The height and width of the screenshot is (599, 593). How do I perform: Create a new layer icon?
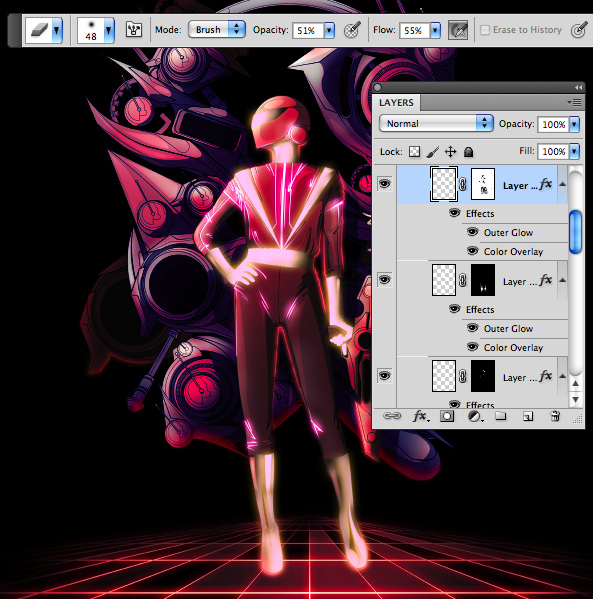528,416
